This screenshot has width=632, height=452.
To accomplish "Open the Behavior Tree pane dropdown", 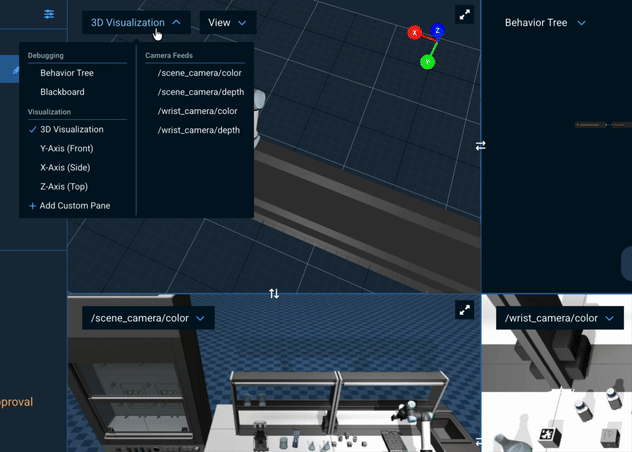I will pos(545,23).
